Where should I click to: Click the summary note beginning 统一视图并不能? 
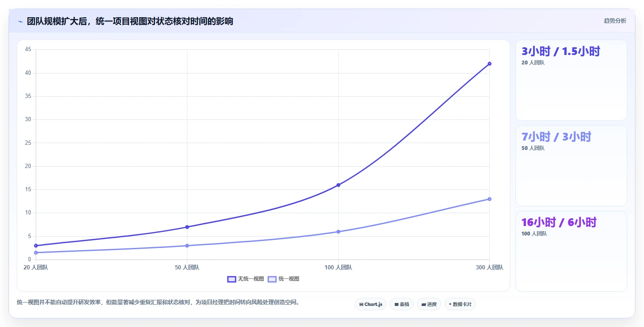pos(158,303)
